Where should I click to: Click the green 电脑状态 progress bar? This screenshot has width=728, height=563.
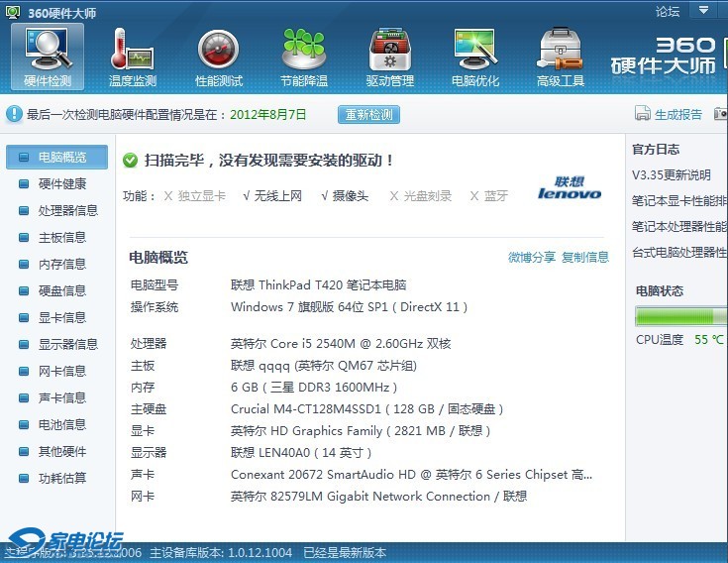[x=681, y=316]
